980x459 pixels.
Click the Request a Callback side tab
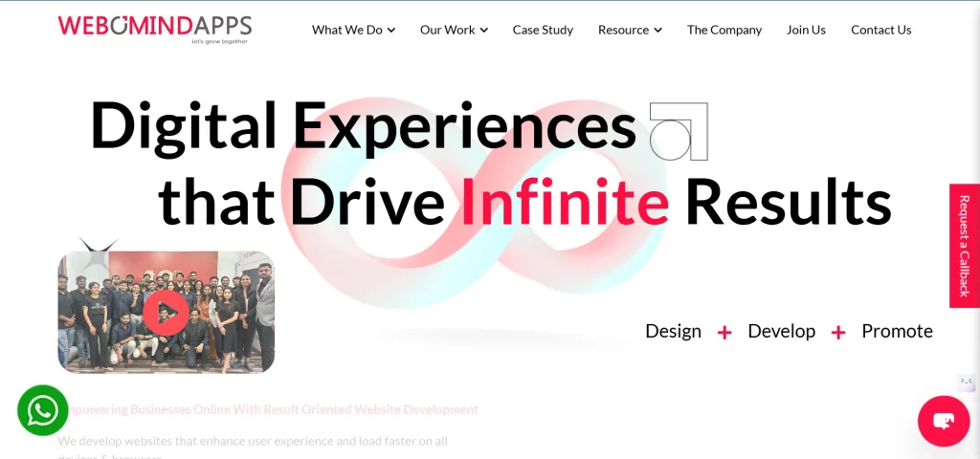pos(964,246)
